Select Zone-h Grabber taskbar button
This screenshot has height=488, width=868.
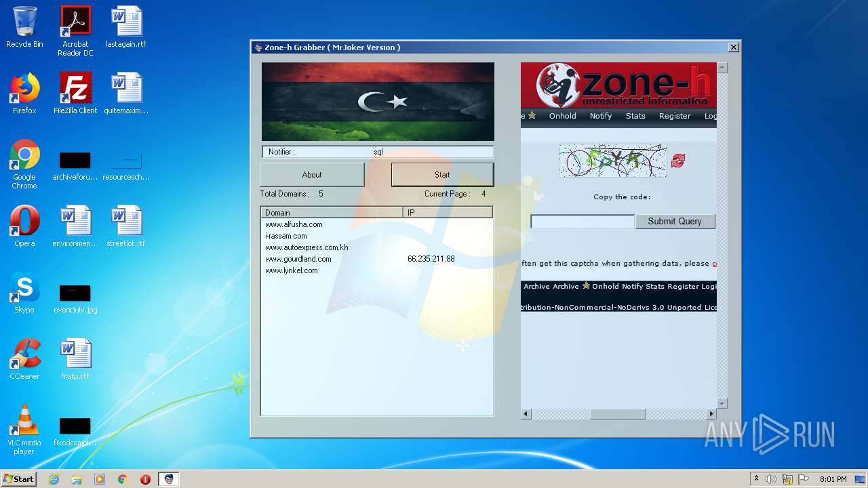tap(169, 479)
